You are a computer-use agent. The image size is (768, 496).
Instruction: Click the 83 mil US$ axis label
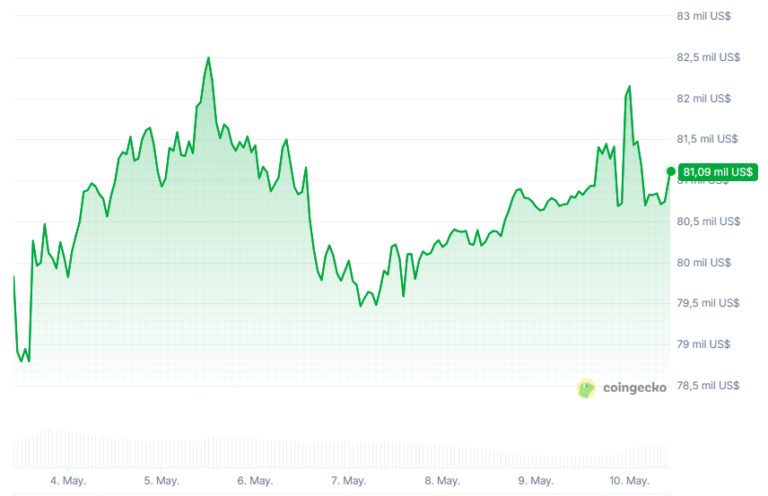click(x=703, y=16)
